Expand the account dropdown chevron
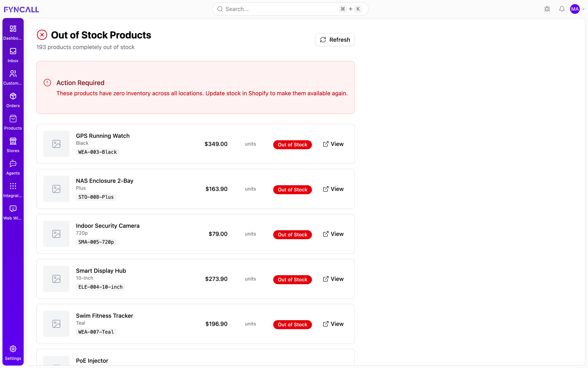 (583, 9)
